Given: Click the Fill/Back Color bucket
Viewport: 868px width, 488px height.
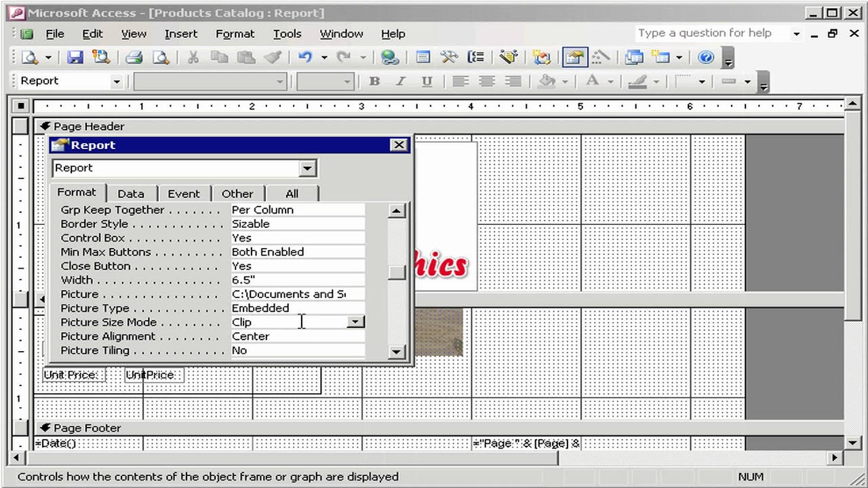Looking at the screenshot, I should 547,81.
